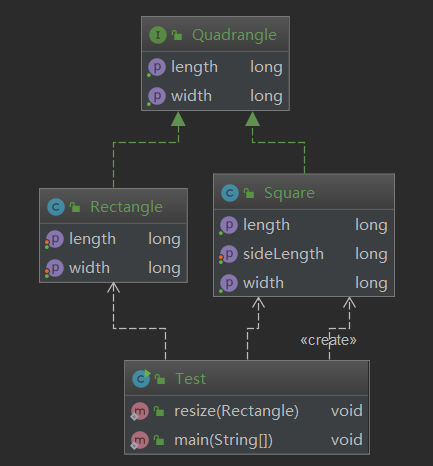Click the Quadrangle interface icon
The image size is (433, 466).
point(158,35)
